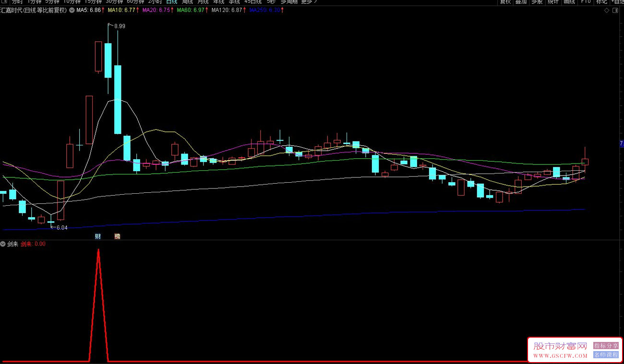The height and width of the screenshot is (364, 624).
Task: Click the magenta MA20: 6.75 label
Action: coord(157,10)
